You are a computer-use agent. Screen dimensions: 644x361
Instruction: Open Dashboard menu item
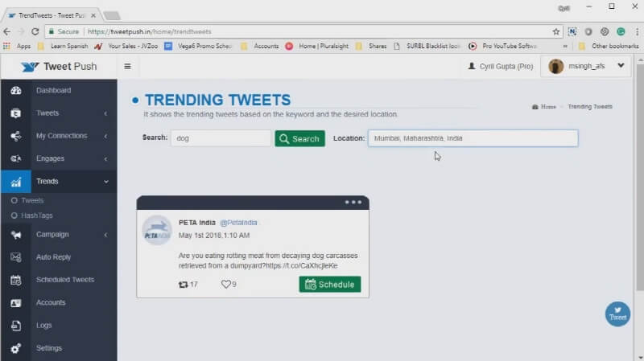point(53,90)
